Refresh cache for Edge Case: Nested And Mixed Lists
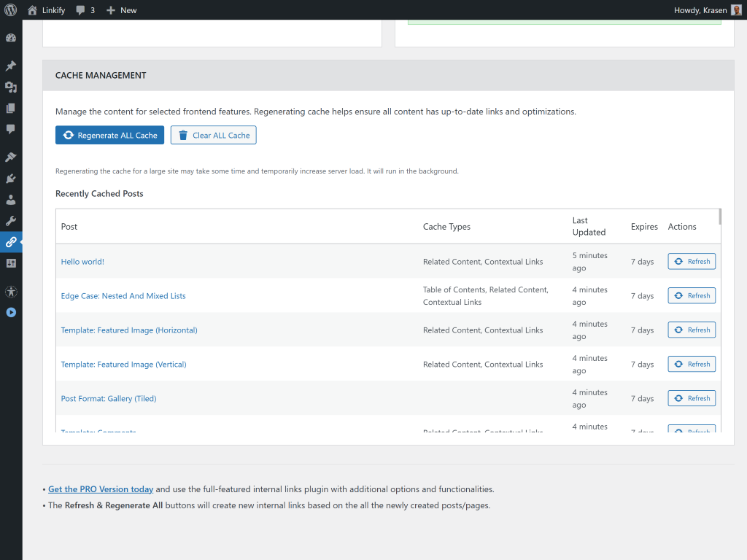Viewport: 747px width, 560px height. [x=691, y=295]
